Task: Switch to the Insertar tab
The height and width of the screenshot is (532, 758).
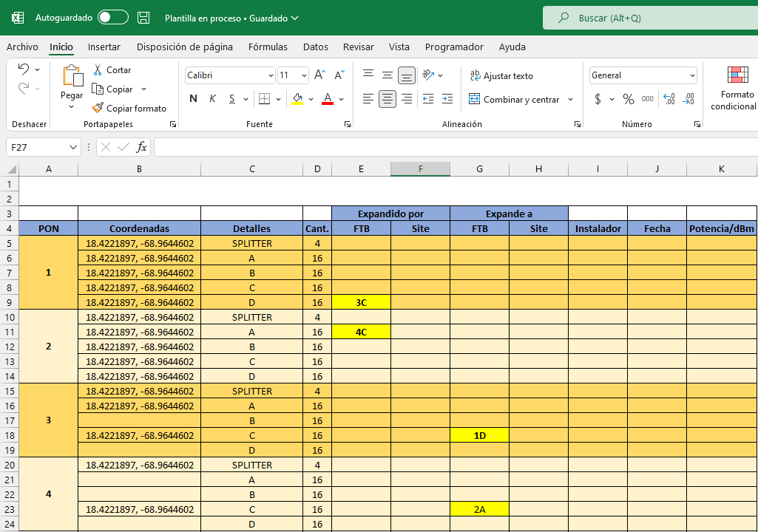Action: coord(104,47)
